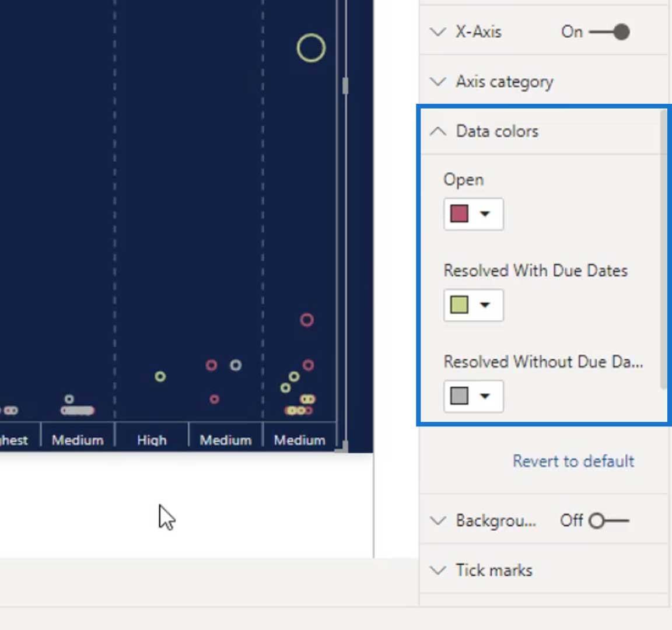Click the Data colors heading text
This screenshot has height=630, width=672.
coord(497,131)
